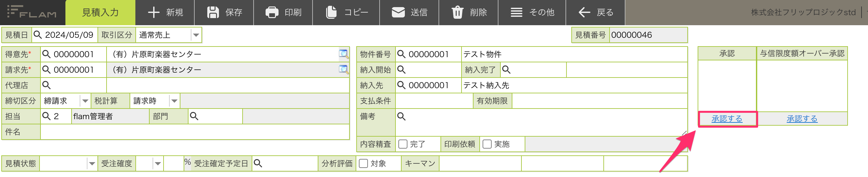Image resolution: width=868 pixels, height=177 pixels.
Task: Search 備考 with magnifier icon
Action: [401, 117]
